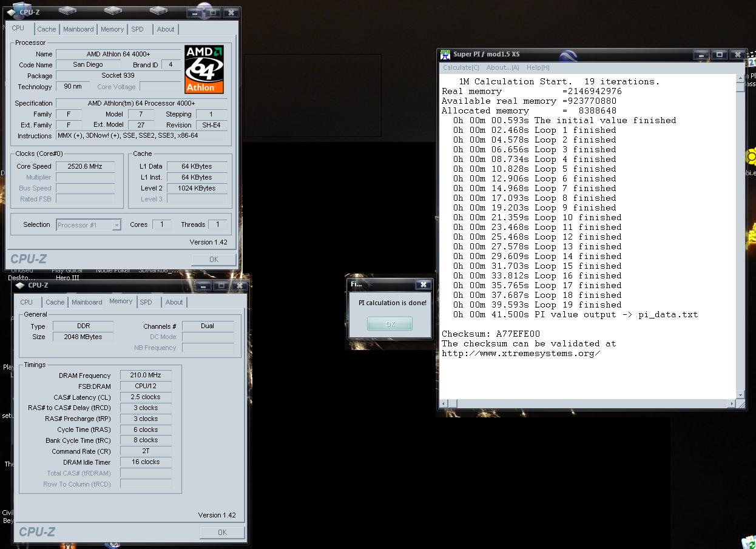
Task: Click the memory Size value 2048 MBytes
Action: pyautogui.click(x=83, y=337)
